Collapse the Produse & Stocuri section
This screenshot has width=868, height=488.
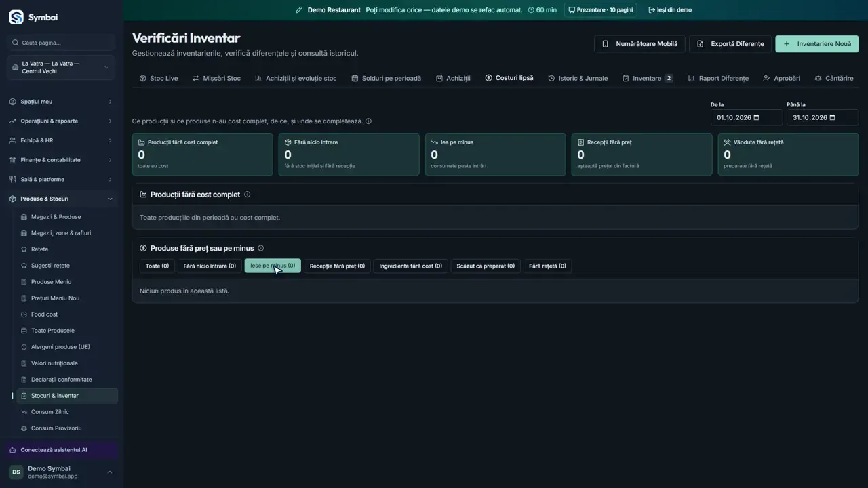click(x=61, y=199)
